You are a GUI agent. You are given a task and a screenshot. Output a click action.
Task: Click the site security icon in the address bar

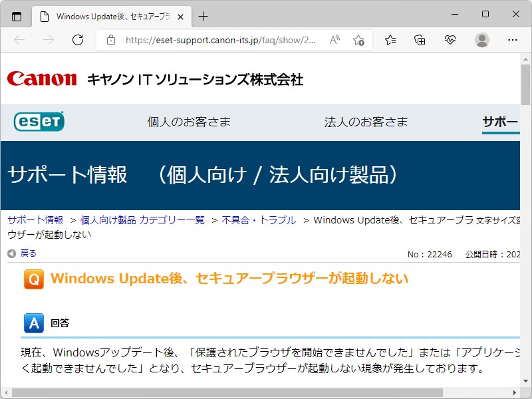(x=110, y=40)
